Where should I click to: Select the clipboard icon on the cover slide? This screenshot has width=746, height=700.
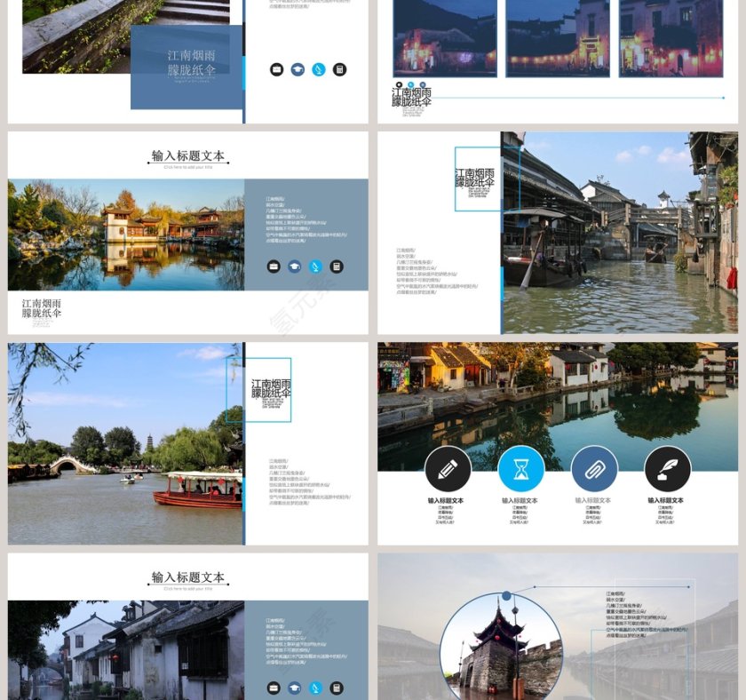click(x=340, y=68)
